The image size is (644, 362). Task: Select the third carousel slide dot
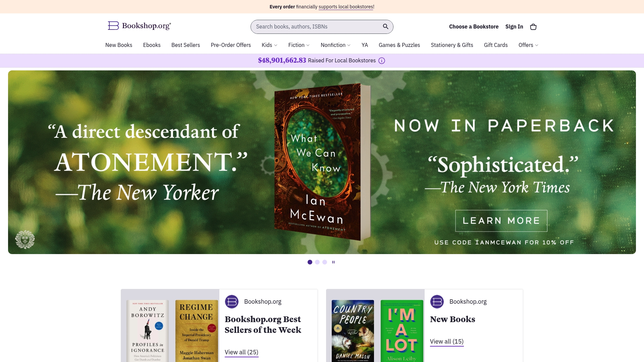[x=325, y=262]
